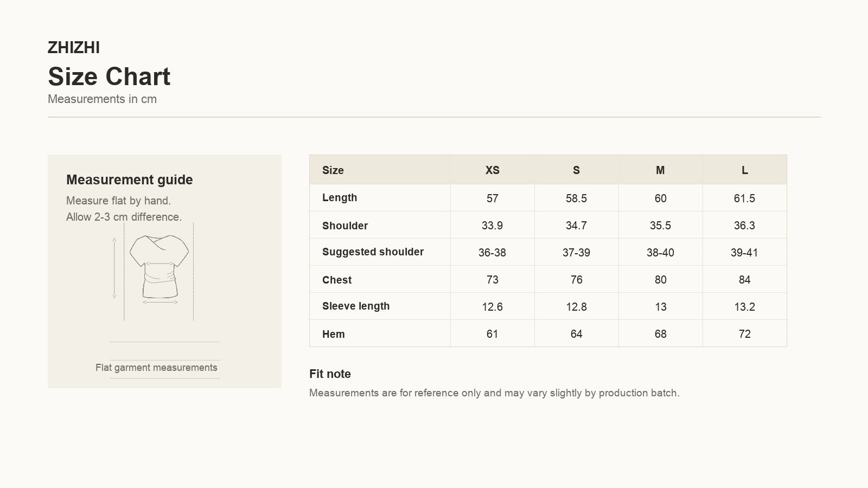The width and height of the screenshot is (868, 488).
Task: Click the vertical length arrow beside garment
Action: click(x=114, y=268)
